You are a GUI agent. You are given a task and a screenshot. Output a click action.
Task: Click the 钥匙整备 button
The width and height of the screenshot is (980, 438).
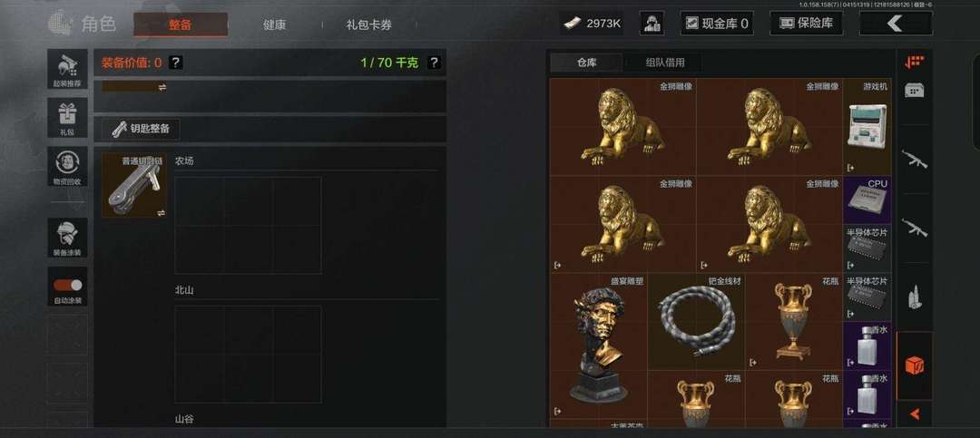141,130
